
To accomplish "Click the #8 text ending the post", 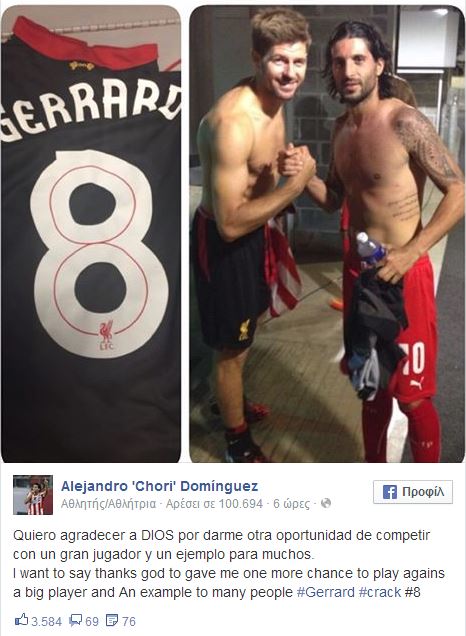I will click(x=412, y=592).
